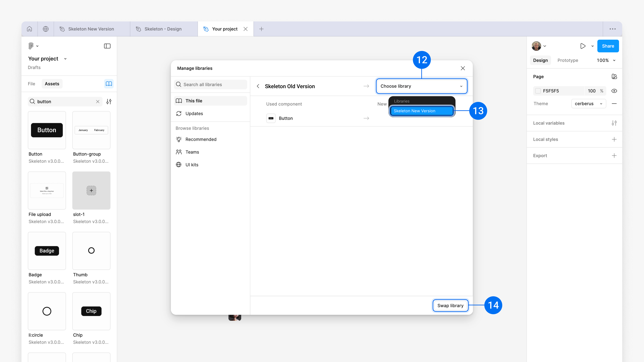
Task: Select the Button component thumbnail
Action: 47,130
